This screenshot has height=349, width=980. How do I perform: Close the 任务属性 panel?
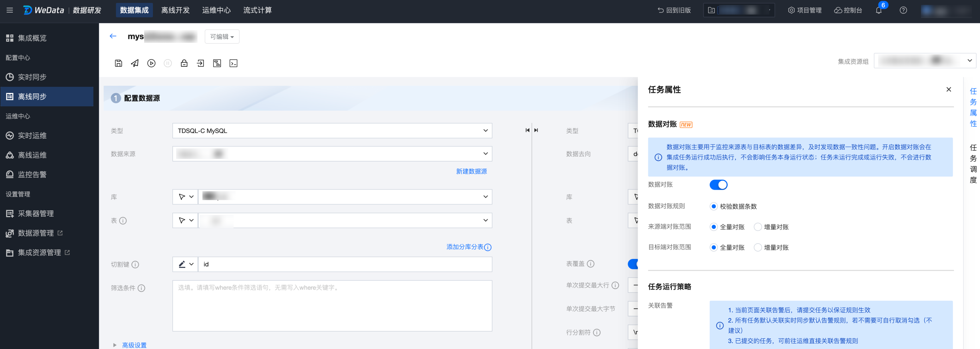click(x=948, y=89)
